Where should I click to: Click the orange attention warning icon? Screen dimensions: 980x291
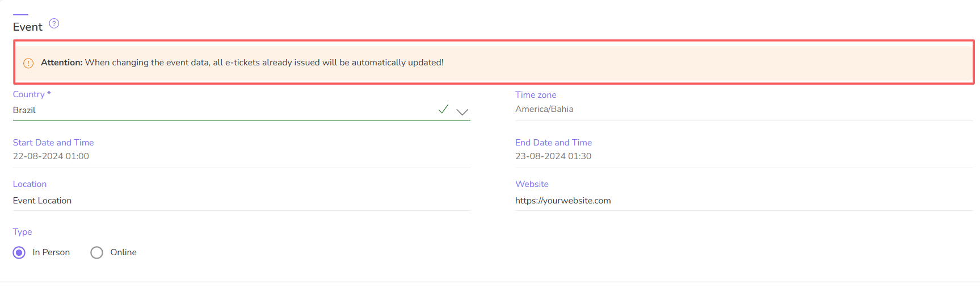coord(28,63)
